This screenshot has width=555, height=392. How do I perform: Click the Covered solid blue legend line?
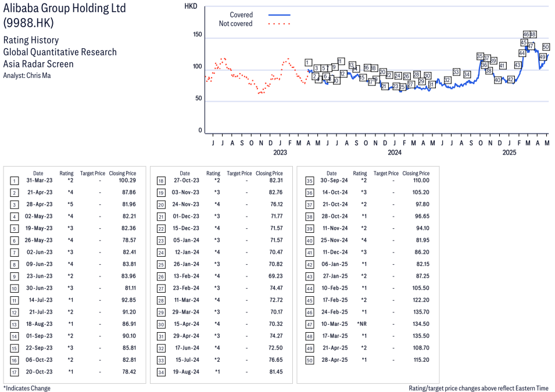(x=280, y=15)
